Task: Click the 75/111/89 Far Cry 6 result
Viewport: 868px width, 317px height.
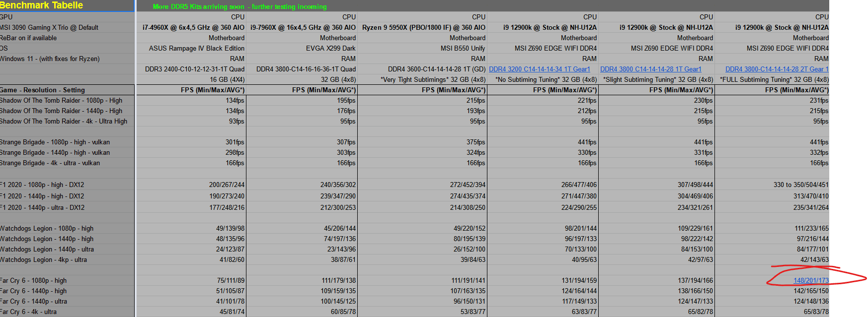Action: tap(231, 281)
